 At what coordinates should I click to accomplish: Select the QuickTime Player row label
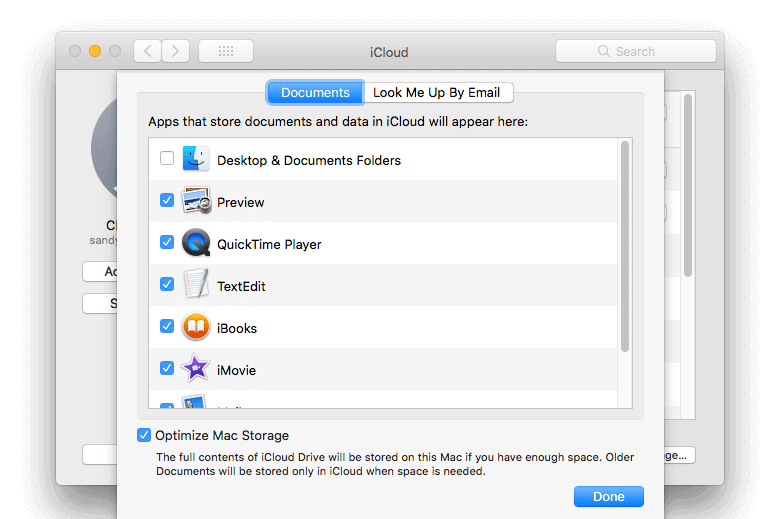(x=269, y=245)
